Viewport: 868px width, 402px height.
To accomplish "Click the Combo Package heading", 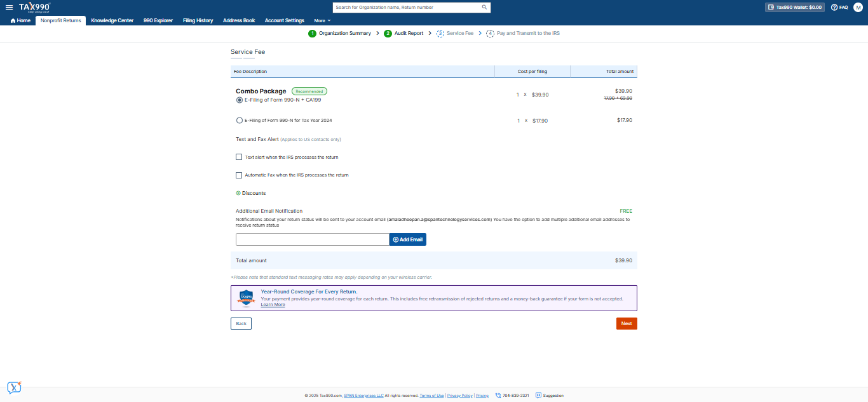I will point(261,91).
